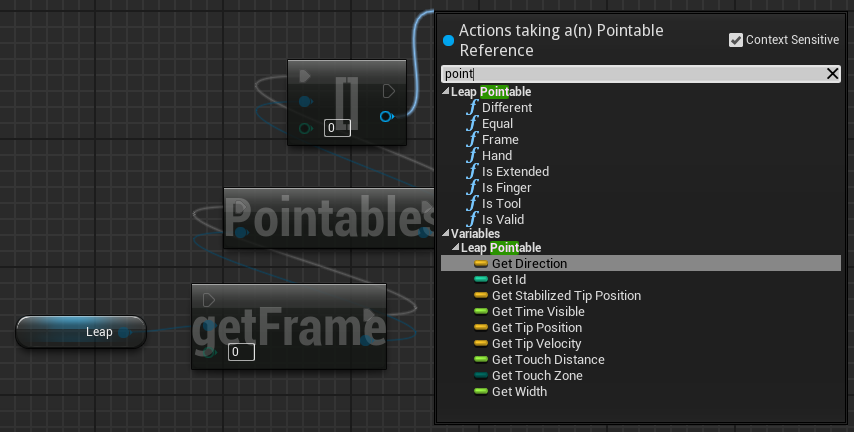Click getFrame node blue target pin
854x432 pixels.
(x=210, y=326)
